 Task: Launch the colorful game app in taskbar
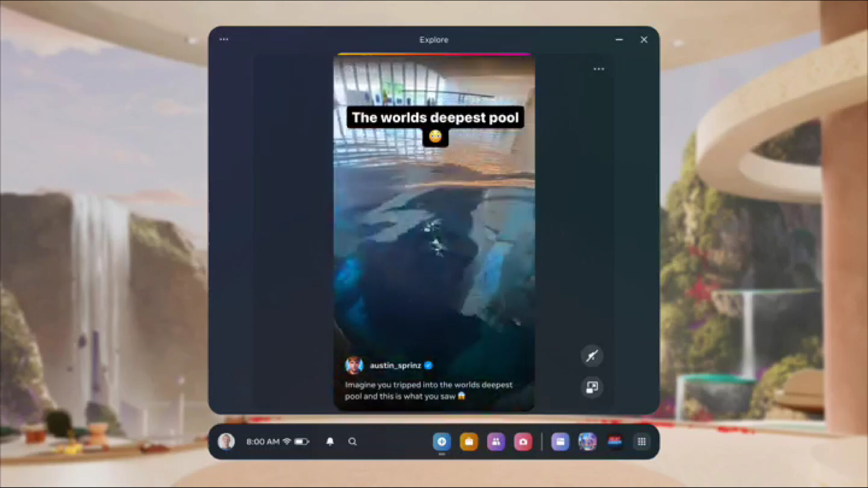(x=587, y=441)
